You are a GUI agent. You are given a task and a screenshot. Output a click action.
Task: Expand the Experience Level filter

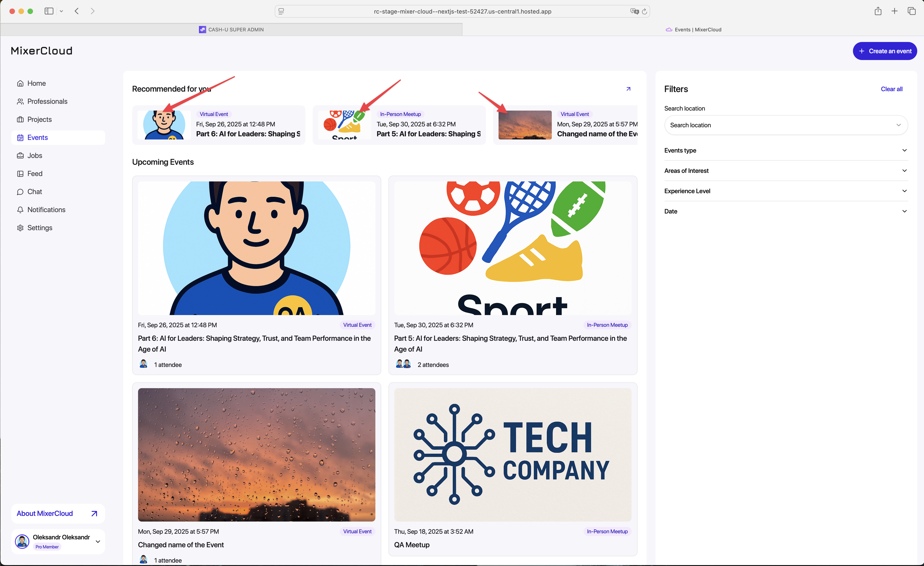[786, 191]
